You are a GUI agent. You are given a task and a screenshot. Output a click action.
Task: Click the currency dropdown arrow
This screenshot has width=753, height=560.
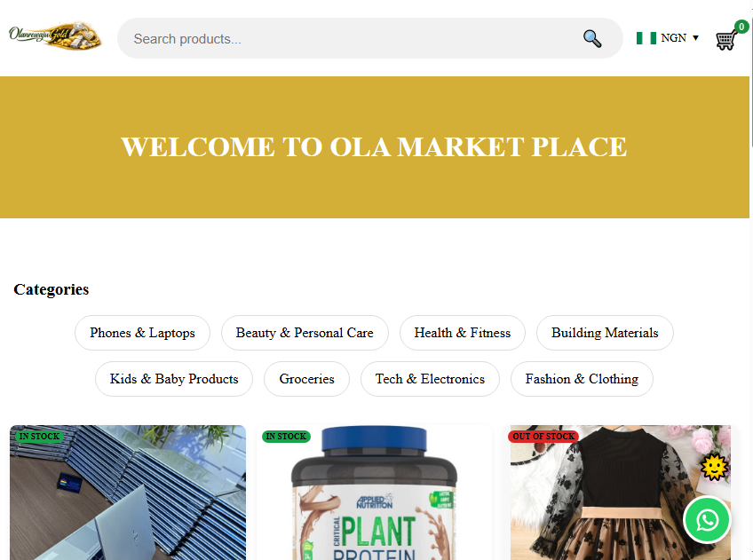(x=695, y=38)
